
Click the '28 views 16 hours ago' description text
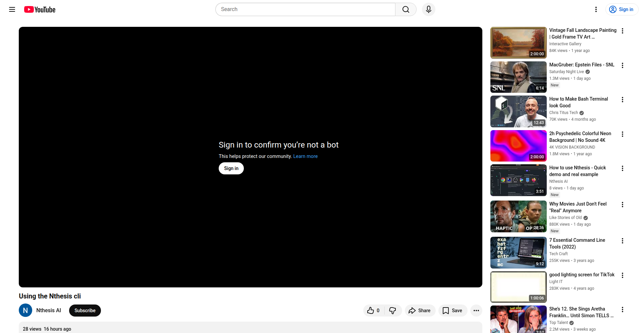point(47,329)
